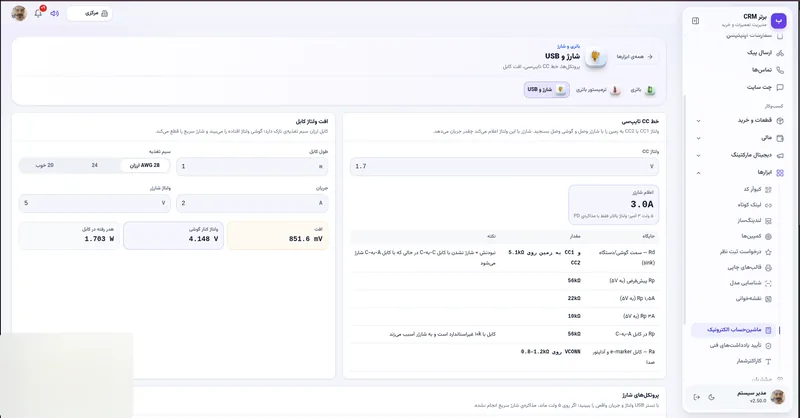
Task: Click the ولتاژ شارژر input field
Action: tap(94, 203)
